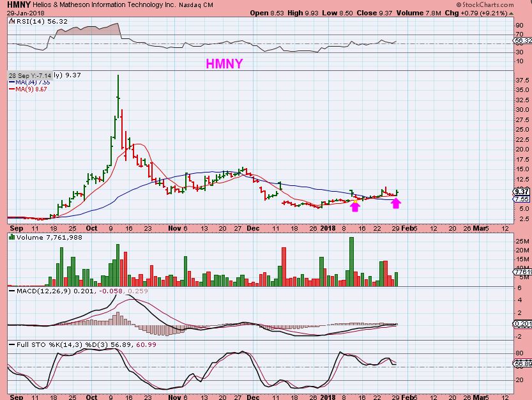Click the 'MACD(12,26,9)' panel label

pos(44,291)
